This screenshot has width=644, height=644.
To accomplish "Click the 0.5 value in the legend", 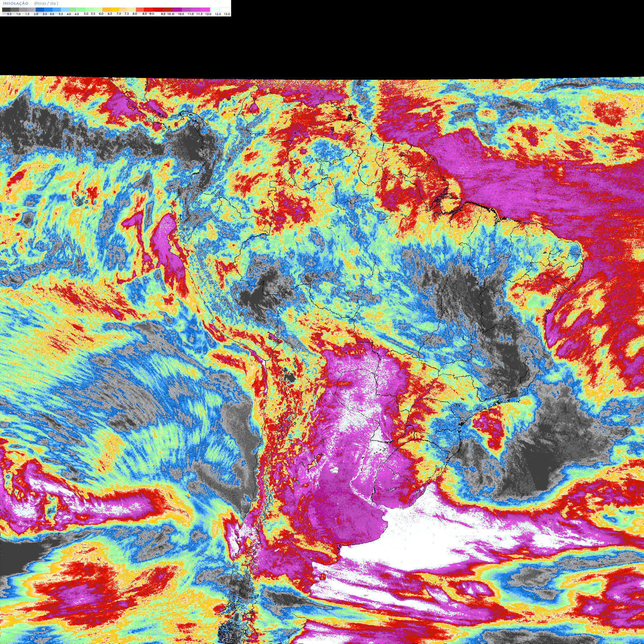I will [9, 14].
